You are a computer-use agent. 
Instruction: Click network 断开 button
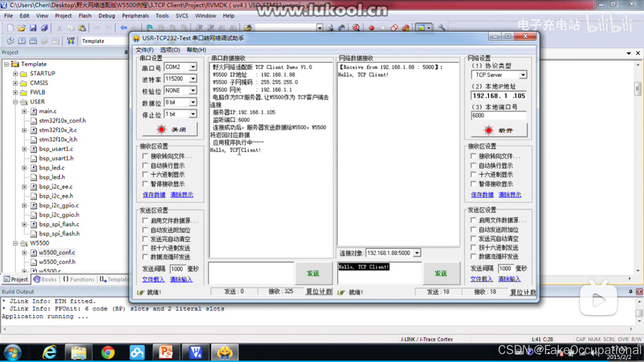[499, 130]
